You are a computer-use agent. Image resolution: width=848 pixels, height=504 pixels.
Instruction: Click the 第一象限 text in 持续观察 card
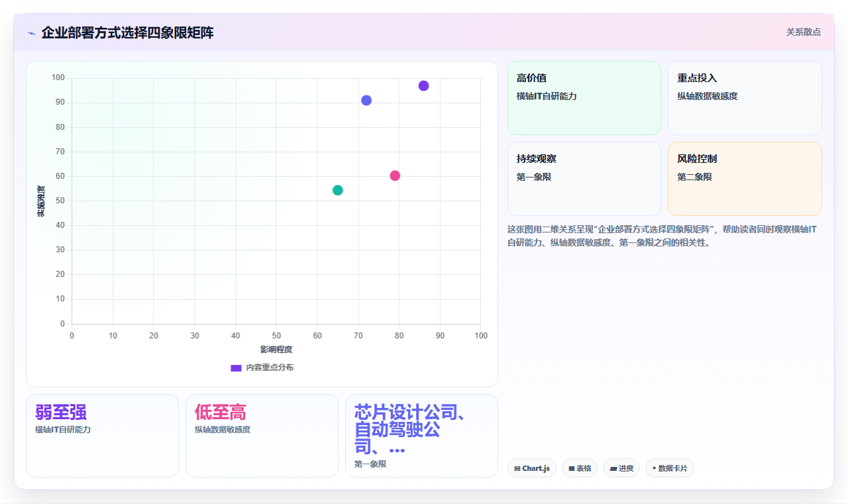[x=534, y=177]
